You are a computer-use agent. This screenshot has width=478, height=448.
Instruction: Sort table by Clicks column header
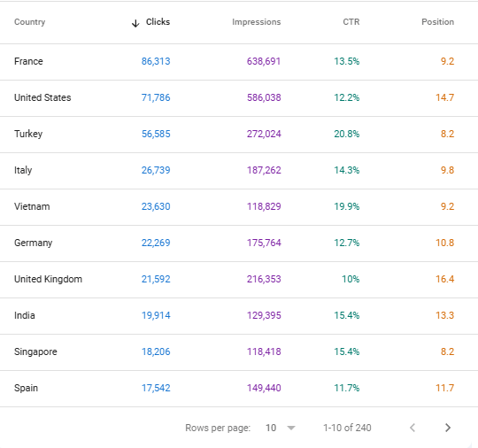(x=158, y=21)
